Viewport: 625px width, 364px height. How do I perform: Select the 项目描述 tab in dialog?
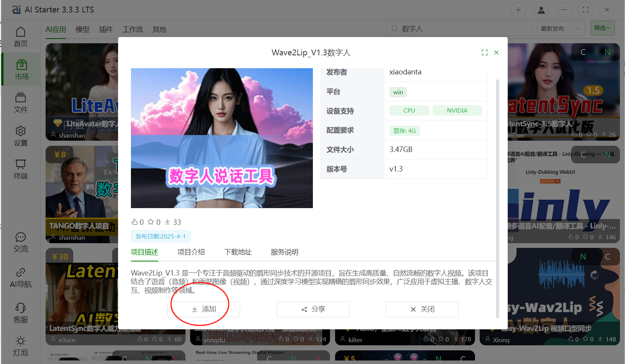[145, 252]
